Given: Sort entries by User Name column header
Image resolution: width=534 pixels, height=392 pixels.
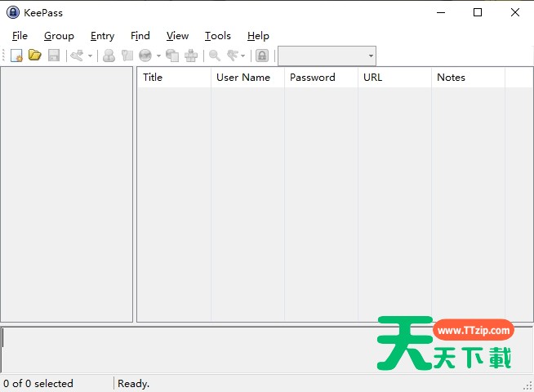Looking at the screenshot, I should pyautogui.click(x=247, y=78).
